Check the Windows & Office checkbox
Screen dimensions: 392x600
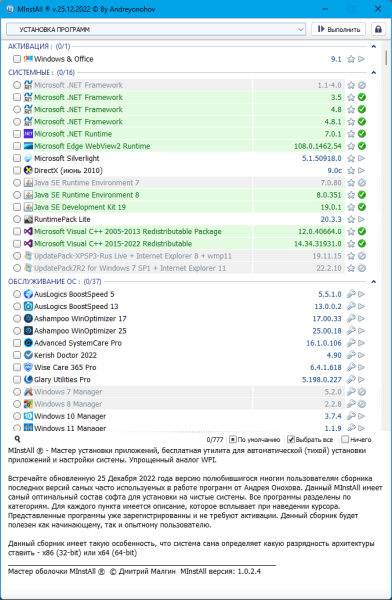click(x=17, y=59)
